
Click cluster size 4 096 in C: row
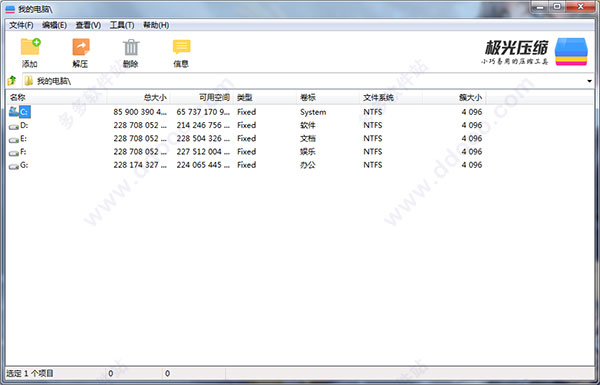[x=471, y=112]
